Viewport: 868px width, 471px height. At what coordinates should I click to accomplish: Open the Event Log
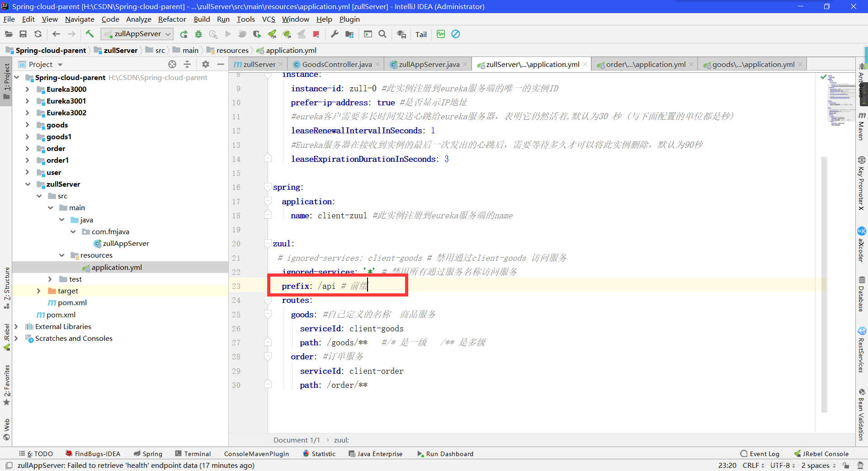pos(760,454)
